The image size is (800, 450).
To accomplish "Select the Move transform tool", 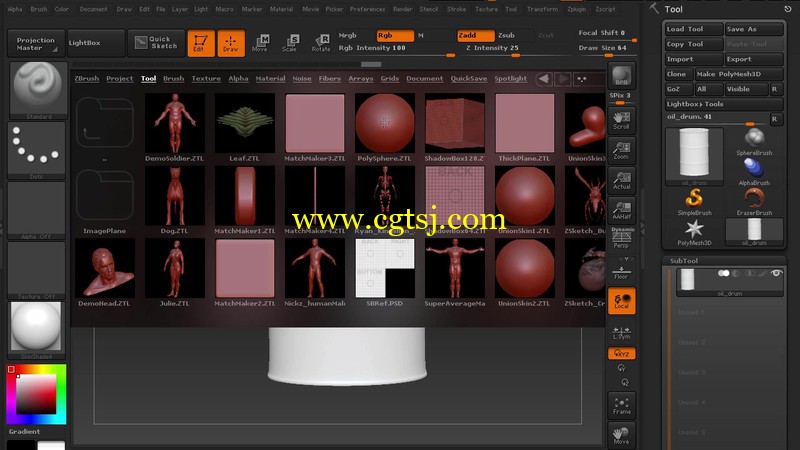I will click(260, 43).
